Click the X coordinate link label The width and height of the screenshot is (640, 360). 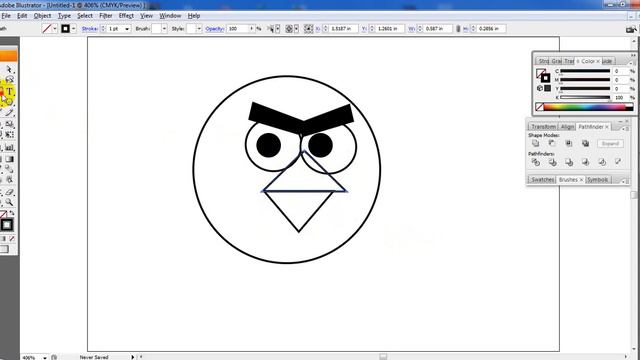coord(318,29)
